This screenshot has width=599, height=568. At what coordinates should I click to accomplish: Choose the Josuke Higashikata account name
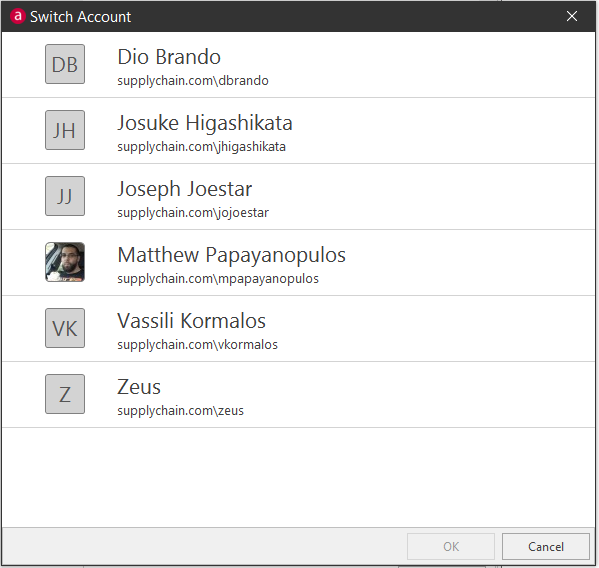tap(205, 123)
